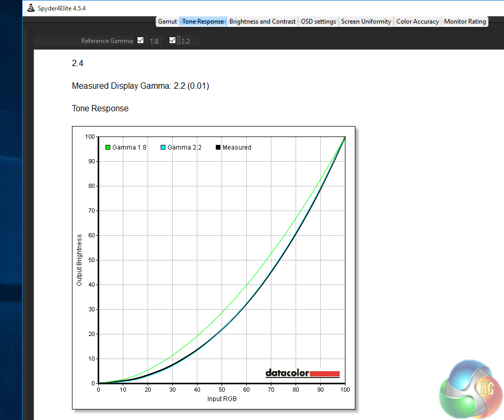Click the '2.4' value text
The height and width of the screenshot is (420, 504).
[78, 64]
